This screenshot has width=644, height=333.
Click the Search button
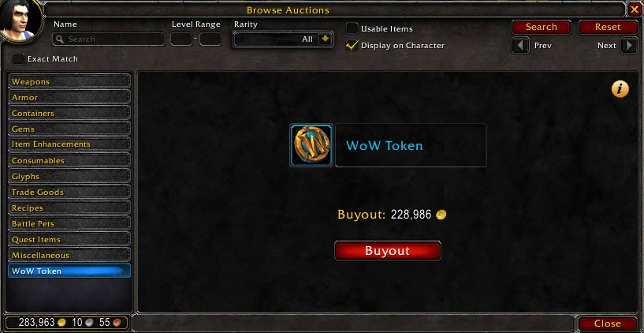coord(542,27)
